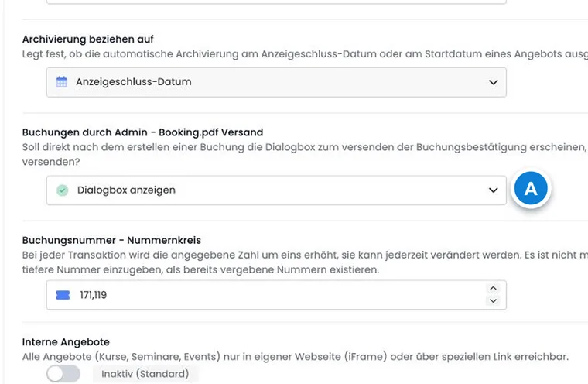Click the calendar icon beside Anzeigeschluss-Datum
The height and width of the screenshot is (384, 588).
click(x=61, y=82)
